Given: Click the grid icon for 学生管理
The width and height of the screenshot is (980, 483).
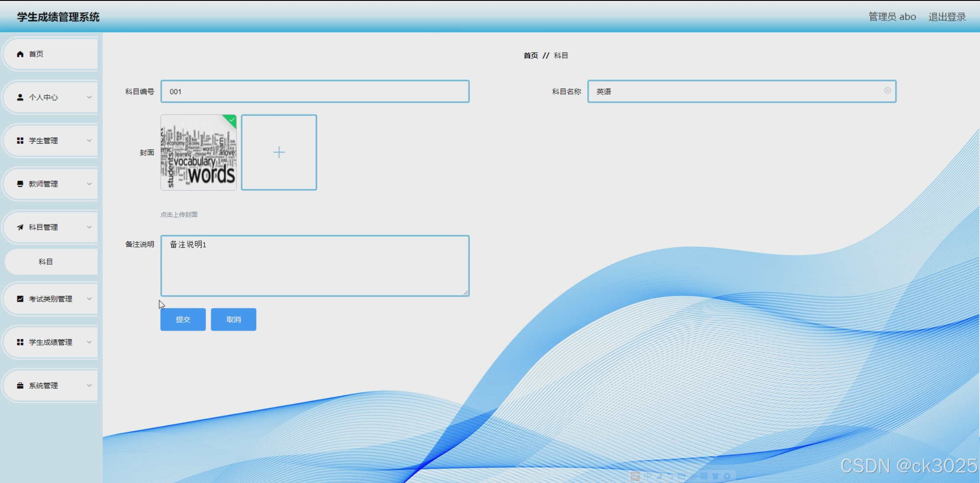Looking at the screenshot, I should (x=20, y=141).
